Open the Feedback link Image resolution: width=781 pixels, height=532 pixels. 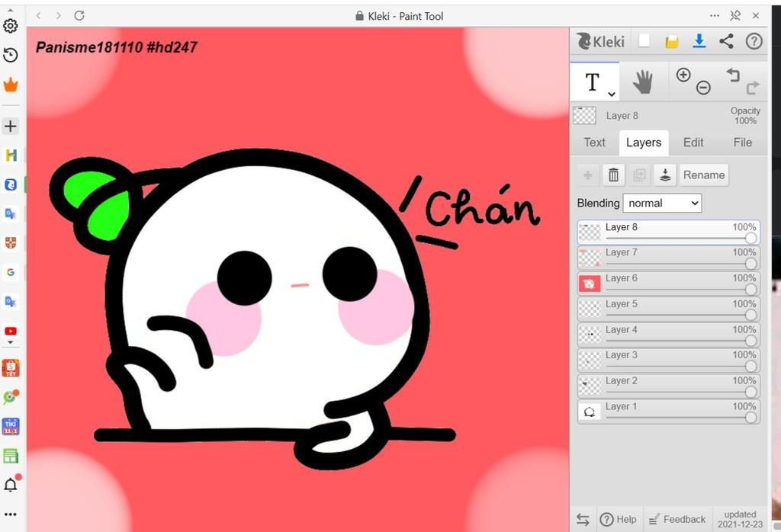coord(677,520)
